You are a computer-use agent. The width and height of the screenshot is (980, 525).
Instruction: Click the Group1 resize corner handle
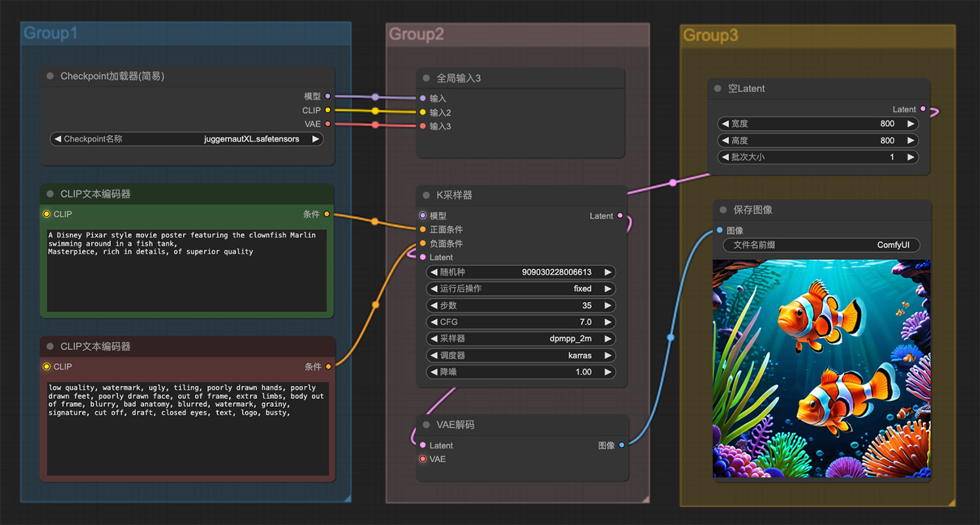click(348, 498)
